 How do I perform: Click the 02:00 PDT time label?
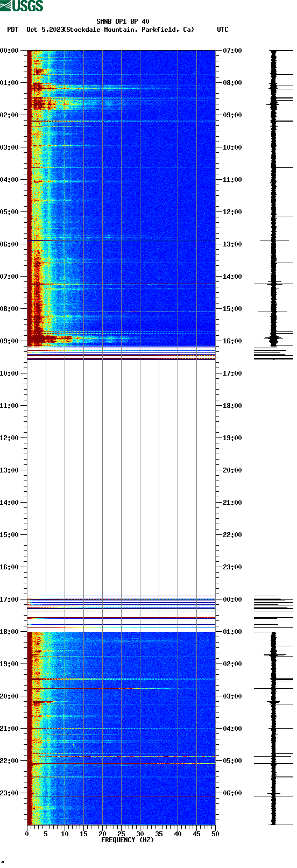point(10,115)
